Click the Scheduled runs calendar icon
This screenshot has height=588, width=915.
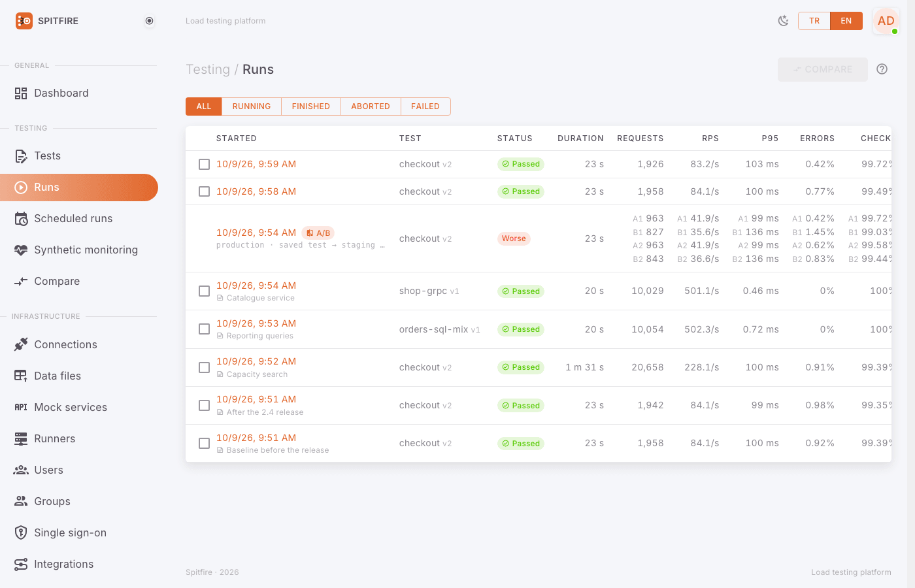(21, 219)
